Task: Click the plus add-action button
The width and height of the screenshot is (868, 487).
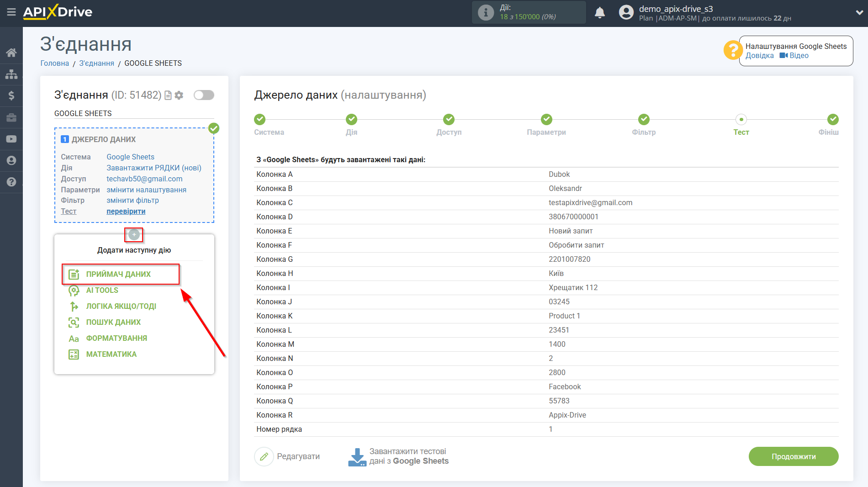Action: [x=134, y=234]
